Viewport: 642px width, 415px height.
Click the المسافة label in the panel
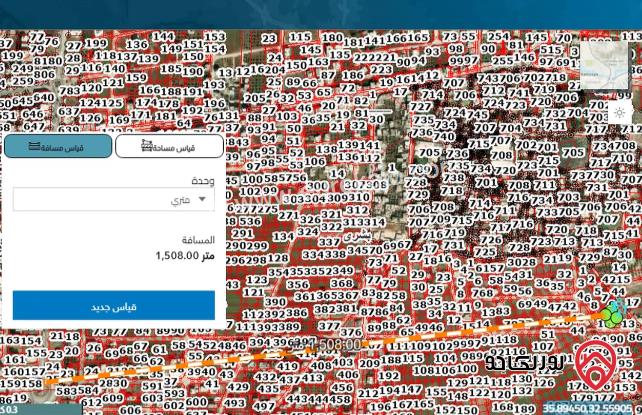click(x=198, y=240)
